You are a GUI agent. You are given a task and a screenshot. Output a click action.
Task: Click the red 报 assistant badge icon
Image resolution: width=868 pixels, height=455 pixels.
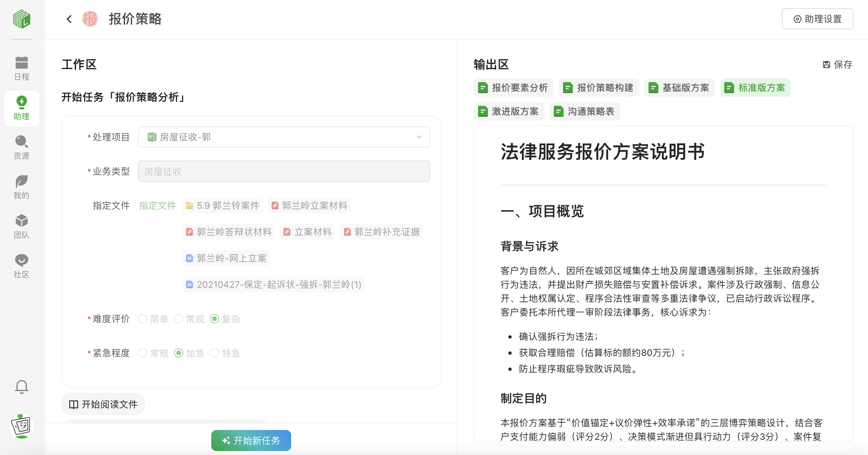pyautogui.click(x=90, y=19)
